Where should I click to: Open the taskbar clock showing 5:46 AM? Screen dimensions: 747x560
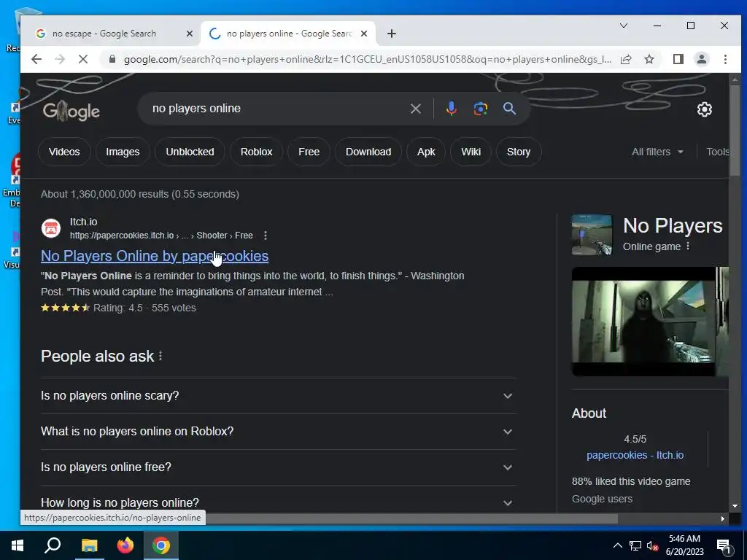(x=684, y=545)
